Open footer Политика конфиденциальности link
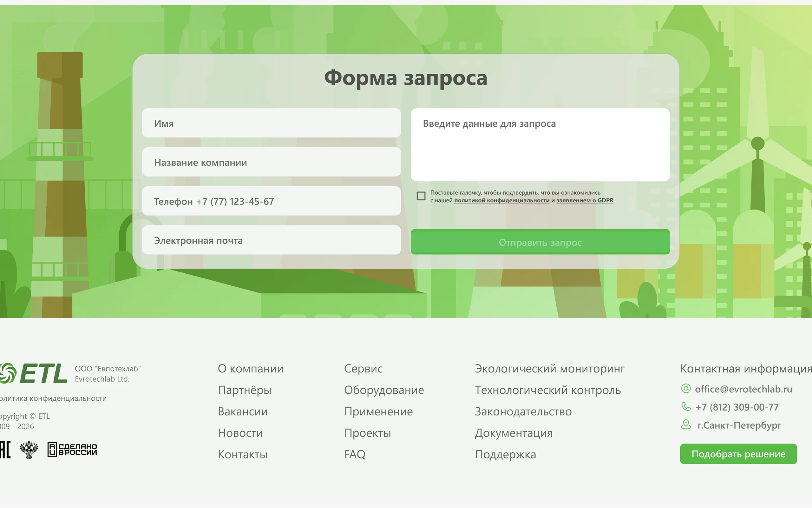Viewport: 812px width, 508px height. point(53,398)
